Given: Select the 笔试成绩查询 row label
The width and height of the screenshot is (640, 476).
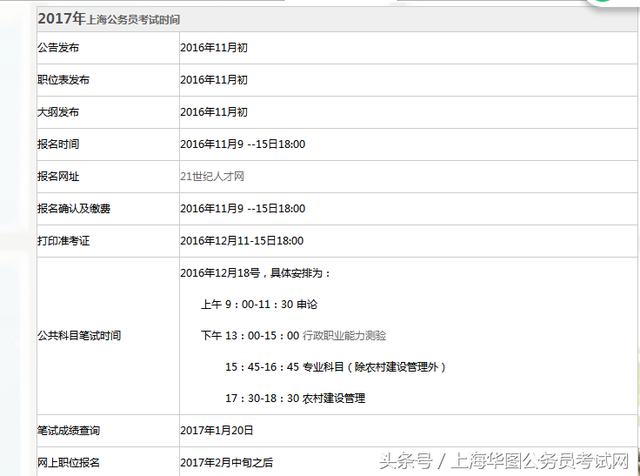Looking at the screenshot, I should [69, 430].
